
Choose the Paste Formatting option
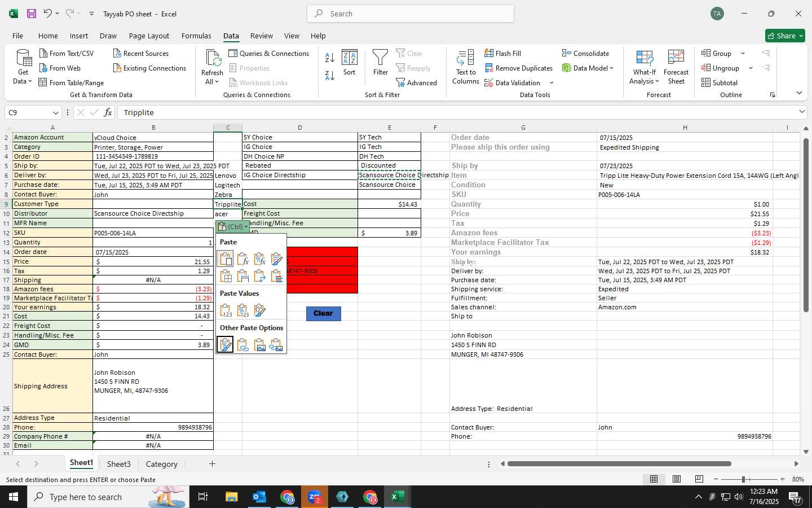click(225, 344)
